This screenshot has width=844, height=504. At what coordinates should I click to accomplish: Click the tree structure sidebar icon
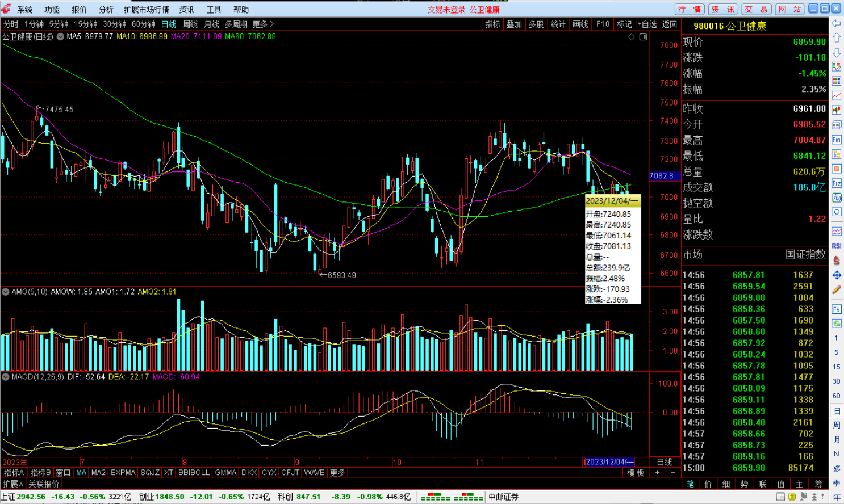click(837, 154)
